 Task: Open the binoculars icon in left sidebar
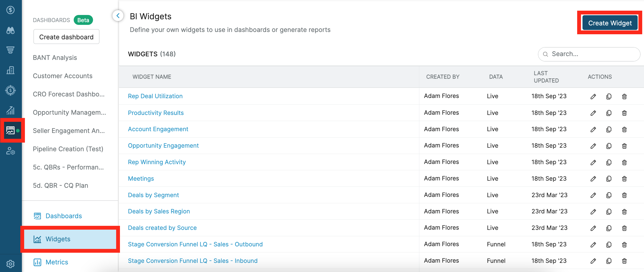tap(10, 30)
